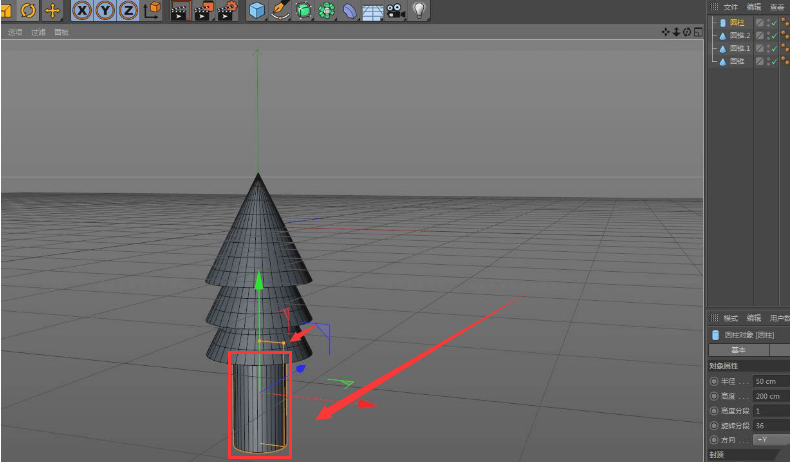Image resolution: width=790 pixels, height=462 pixels.
Task: Click the Object Manager grip handle
Action: [x=714, y=7]
